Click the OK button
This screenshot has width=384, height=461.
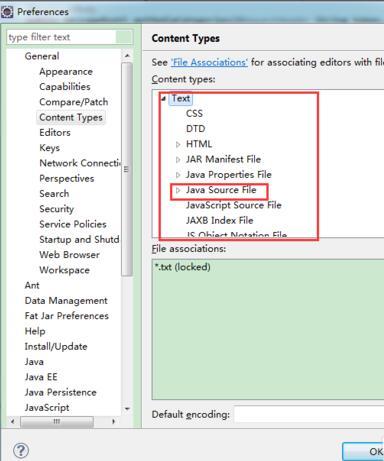pyautogui.click(x=363, y=452)
